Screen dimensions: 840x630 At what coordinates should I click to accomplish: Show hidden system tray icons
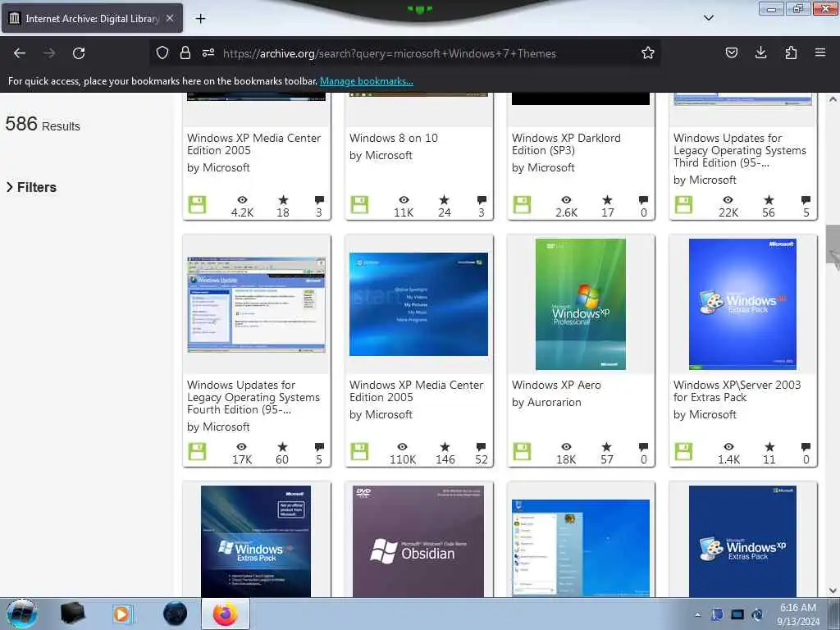[697, 614]
